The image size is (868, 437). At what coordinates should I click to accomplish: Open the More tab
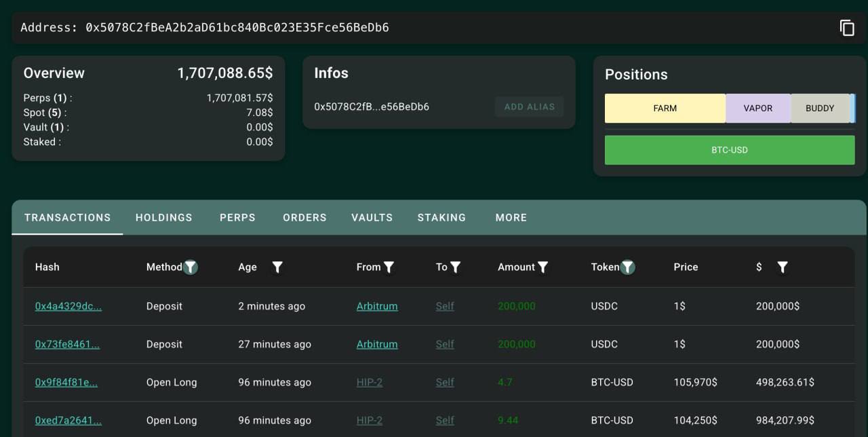coord(511,218)
